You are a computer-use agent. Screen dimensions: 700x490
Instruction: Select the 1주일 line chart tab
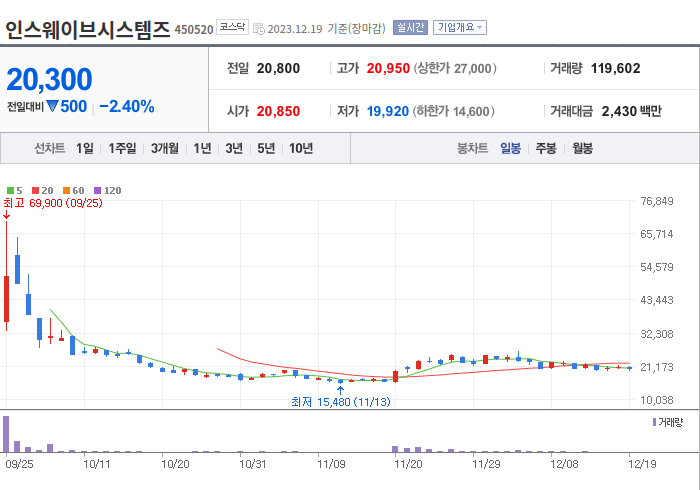click(122, 148)
